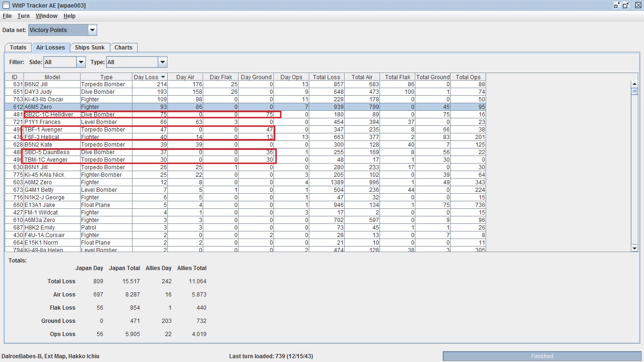Image resolution: width=644 pixels, height=362 pixels.
Task: Expand the Side filter dropdown
Action: tap(81, 62)
